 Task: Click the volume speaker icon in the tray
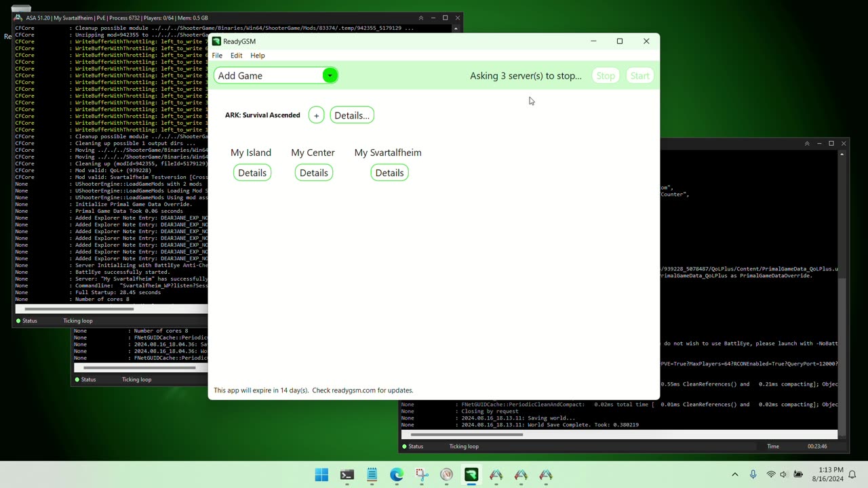(784, 474)
